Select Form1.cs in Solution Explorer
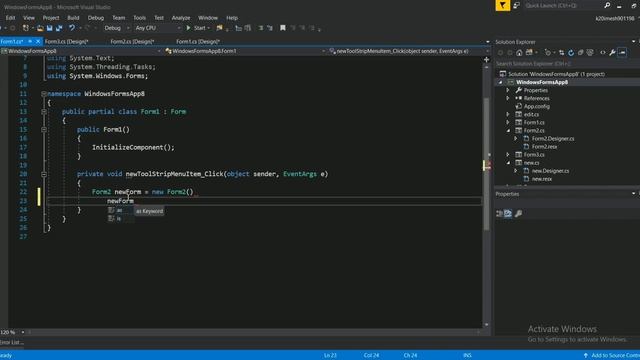 (x=534, y=122)
